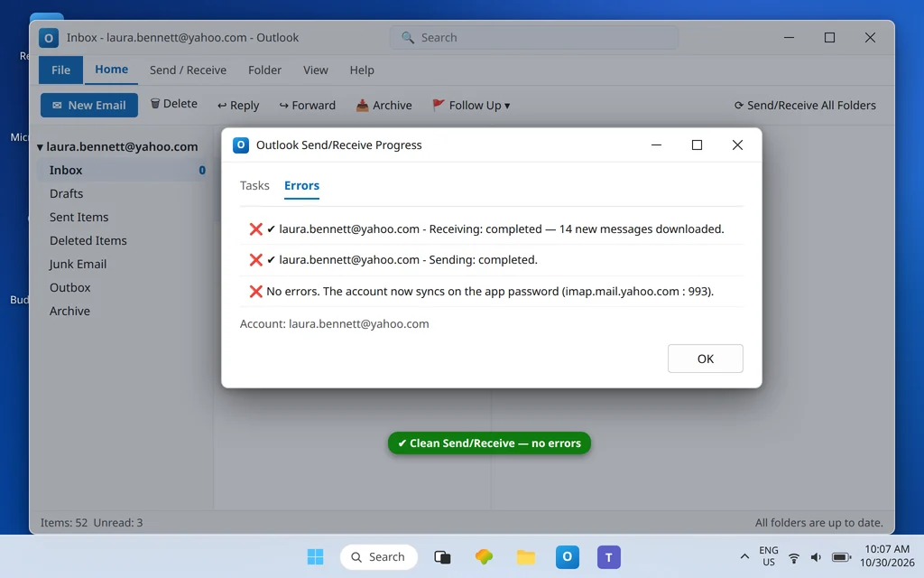The height and width of the screenshot is (578, 924).
Task: Close the main Outlook window
Action: 870,38
